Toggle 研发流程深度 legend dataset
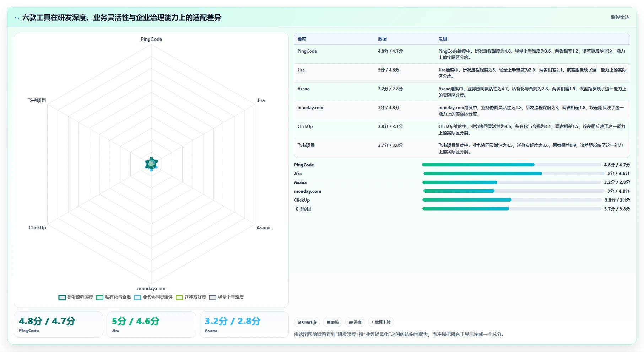This screenshot has height=352, width=644. 76,297
